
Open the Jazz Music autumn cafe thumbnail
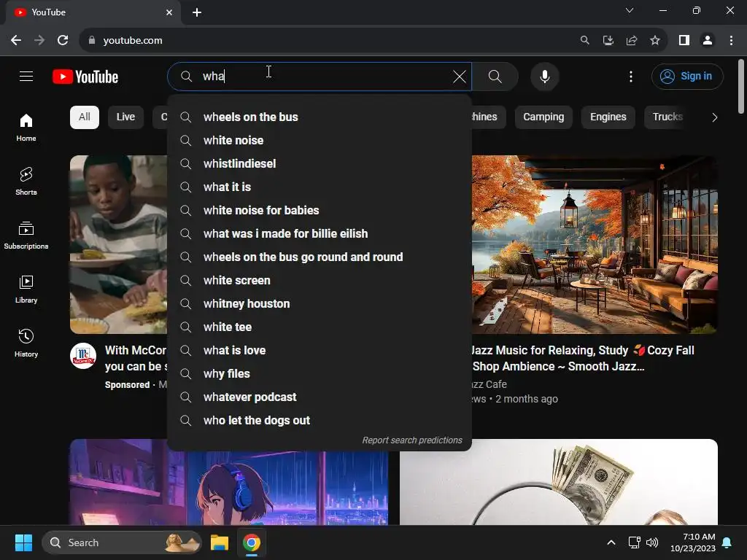(x=595, y=244)
